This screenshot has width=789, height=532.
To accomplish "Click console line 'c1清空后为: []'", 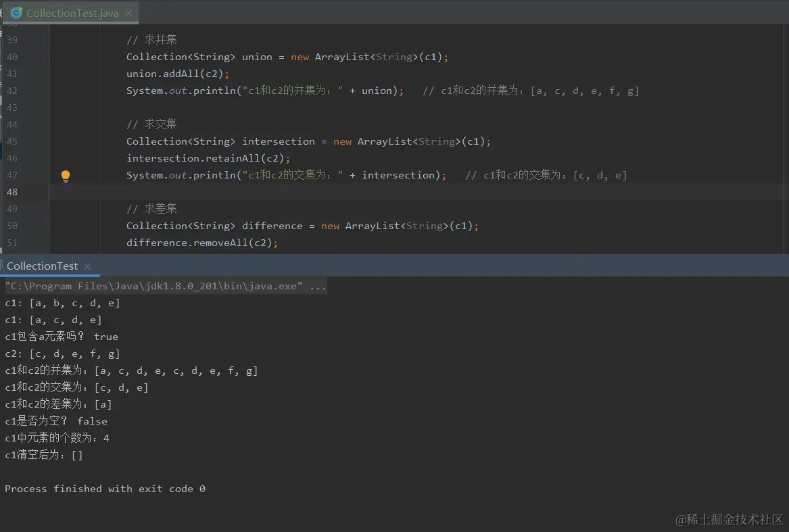I will [44, 455].
